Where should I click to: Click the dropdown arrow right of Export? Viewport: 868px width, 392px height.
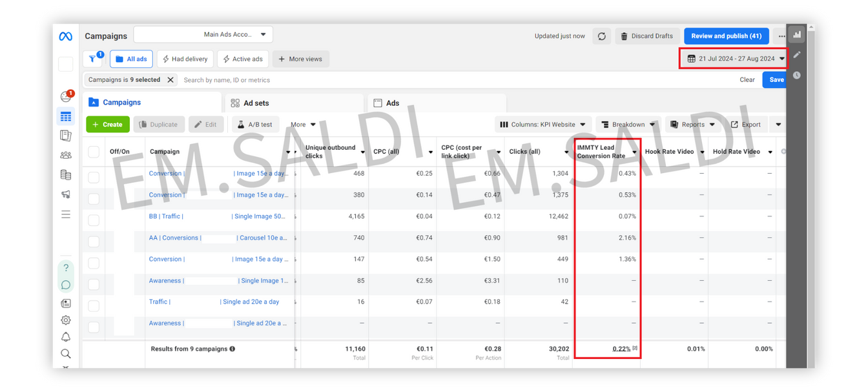point(778,125)
